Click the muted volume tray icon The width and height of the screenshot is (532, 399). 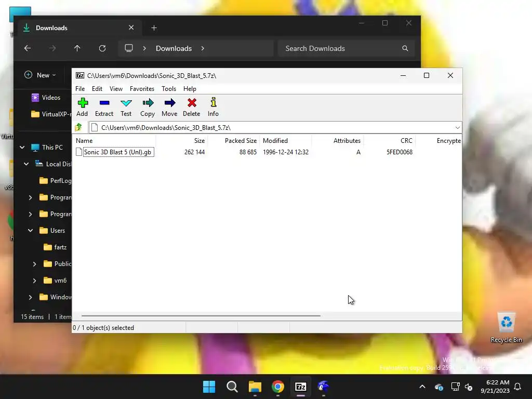point(469,387)
